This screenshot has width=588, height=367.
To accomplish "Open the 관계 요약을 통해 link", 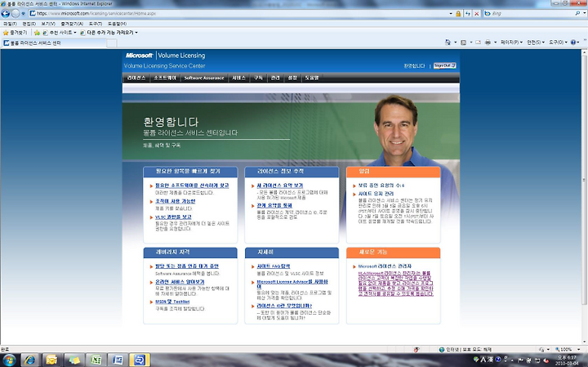I will click(274, 206).
